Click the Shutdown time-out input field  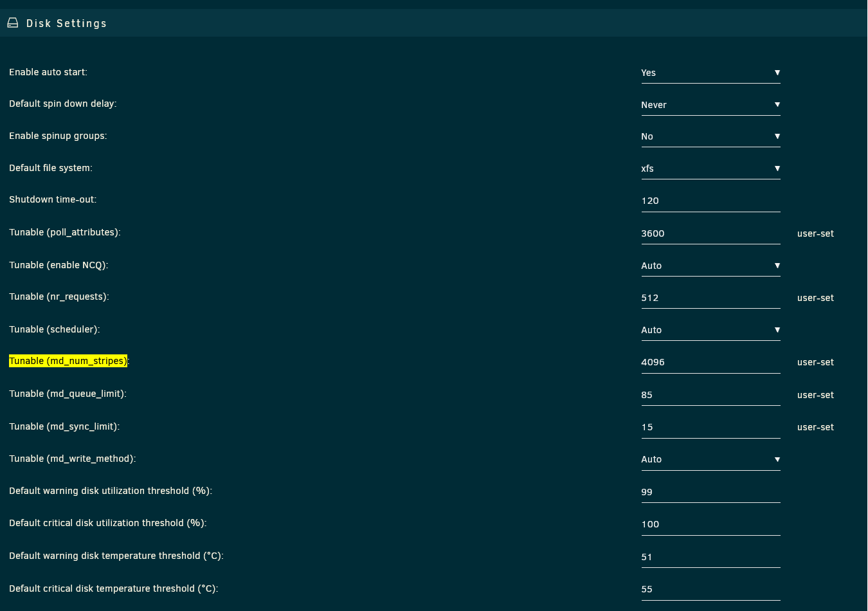(x=710, y=201)
